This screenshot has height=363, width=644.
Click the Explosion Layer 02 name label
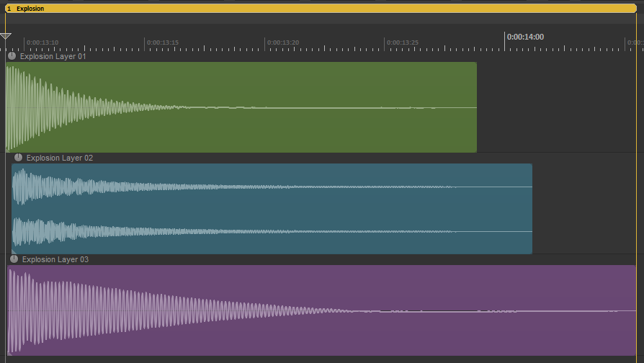[60, 158]
